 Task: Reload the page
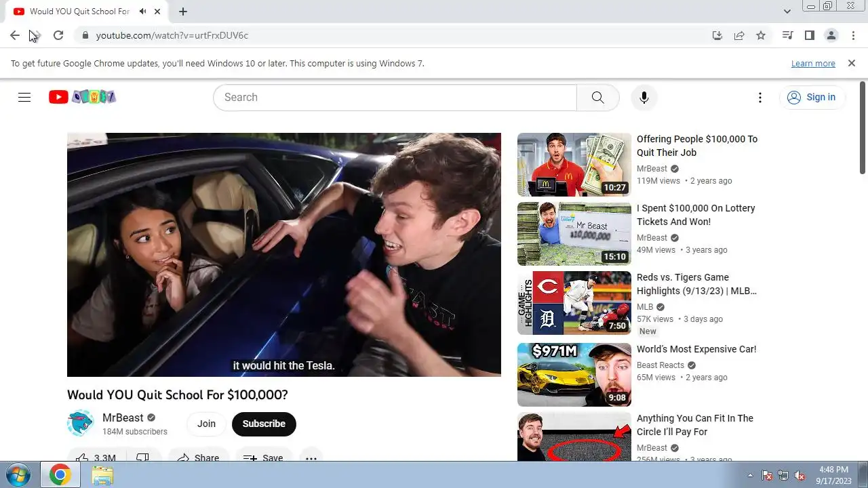point(58,35)
